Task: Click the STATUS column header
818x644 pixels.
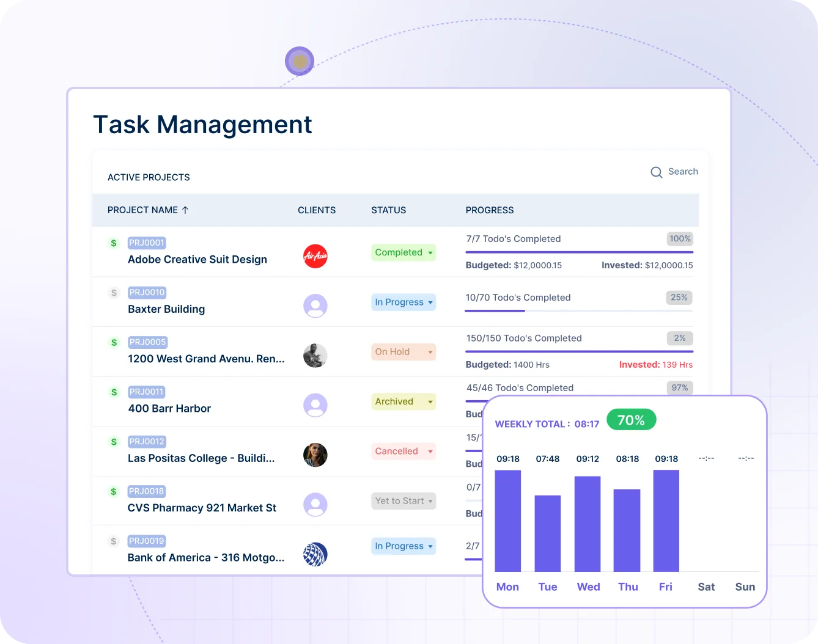Action: point(389,210)
